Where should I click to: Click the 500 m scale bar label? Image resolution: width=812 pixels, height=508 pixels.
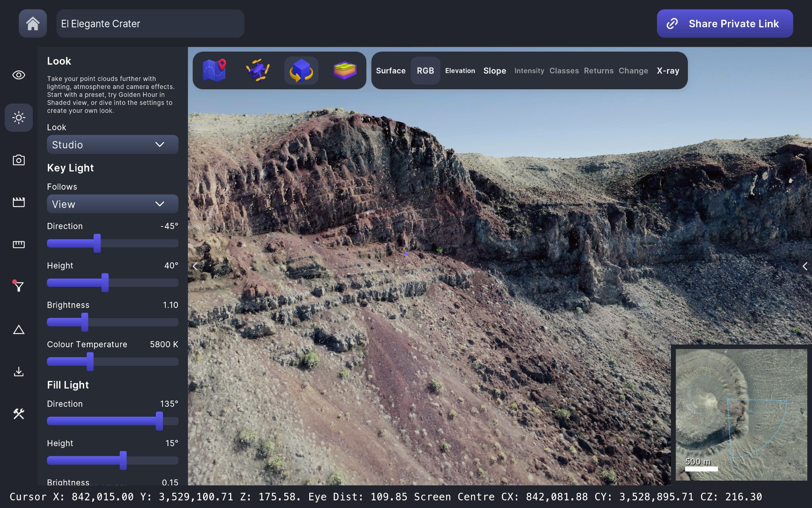point(697,462)
